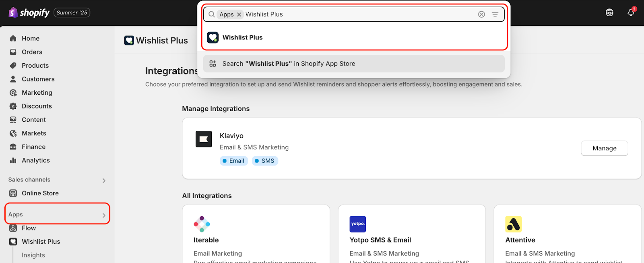Click the Orders inbox icon
The image size is (644, 263).
(13, 52)
